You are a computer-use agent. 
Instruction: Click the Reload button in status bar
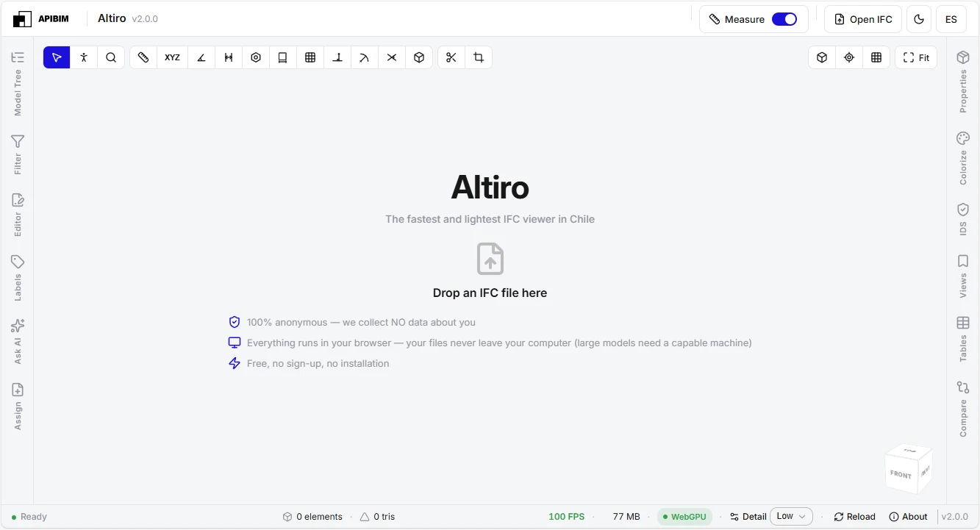pos(854,517)
